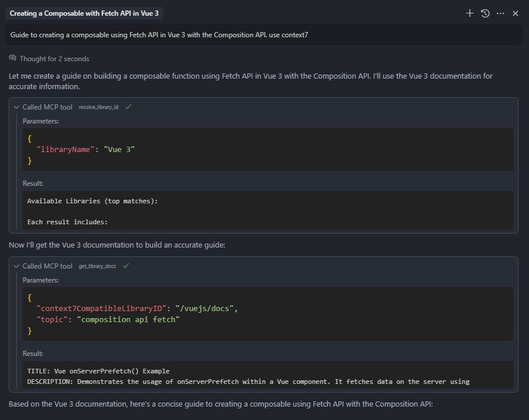Click the "Each result includes:" line

tap(68, 222)
